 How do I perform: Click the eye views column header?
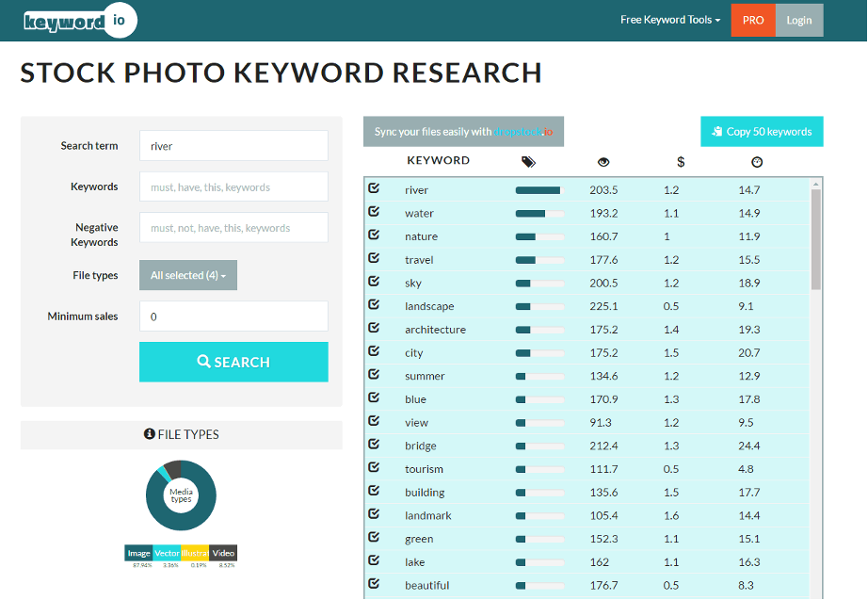coord(603,162)
